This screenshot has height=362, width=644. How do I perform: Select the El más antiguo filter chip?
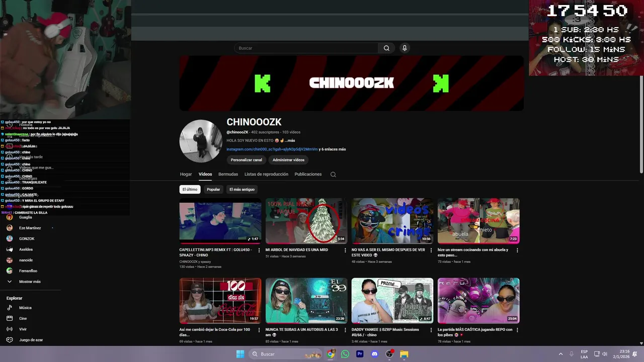(x=242, y=190)
